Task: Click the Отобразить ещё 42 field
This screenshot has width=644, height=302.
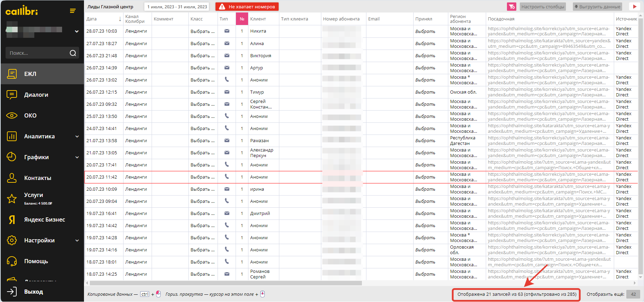Action: coord(633,294)
